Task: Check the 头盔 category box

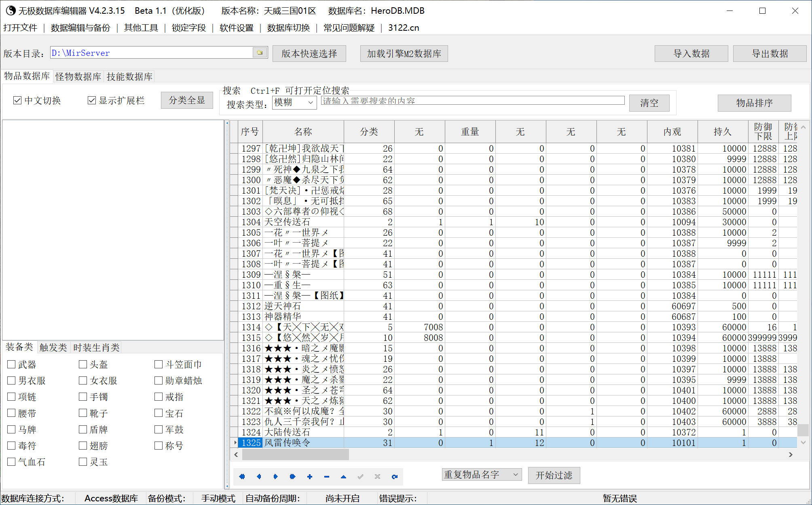Action: [83, 364]
